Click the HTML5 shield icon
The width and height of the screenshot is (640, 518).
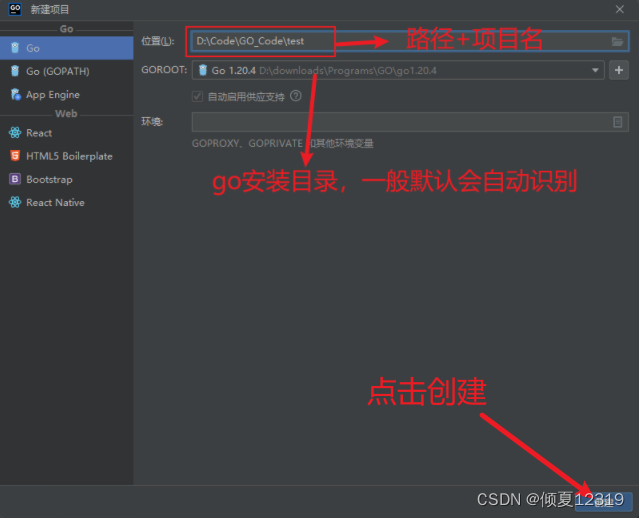click(15, 156)
